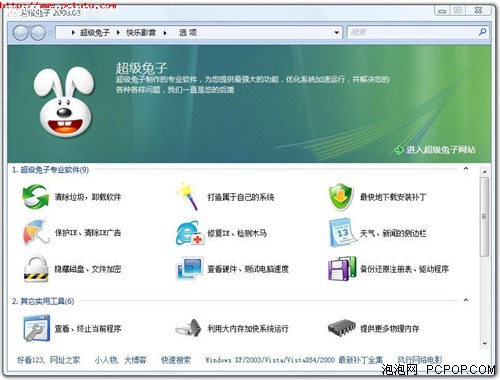
Task: Click 提供更多物理内存 label
Action: [389, 329]
